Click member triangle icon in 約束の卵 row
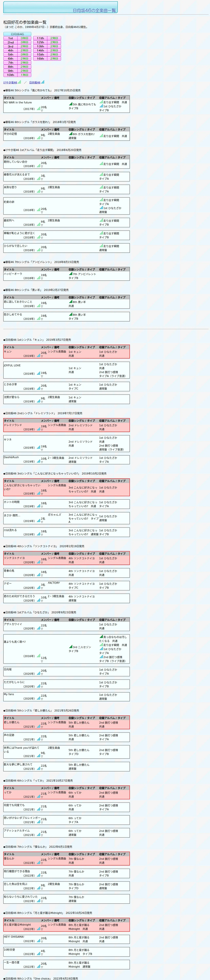210x980 pixels. click(38, 210)
